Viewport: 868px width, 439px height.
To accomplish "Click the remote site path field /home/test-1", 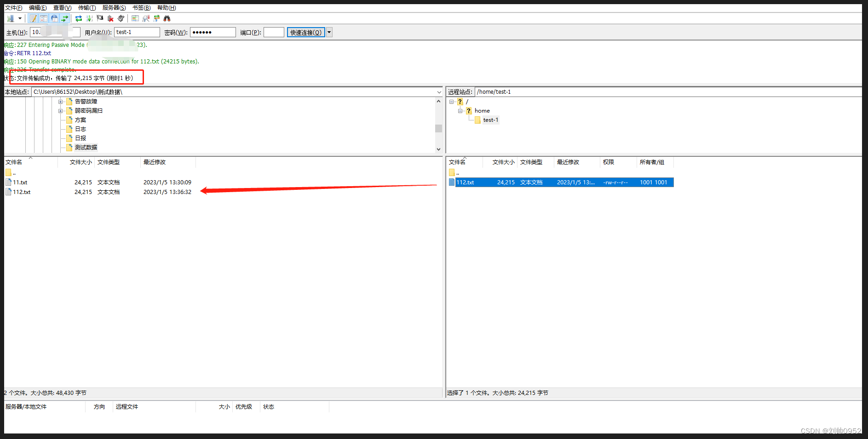I will coord(668,92).
